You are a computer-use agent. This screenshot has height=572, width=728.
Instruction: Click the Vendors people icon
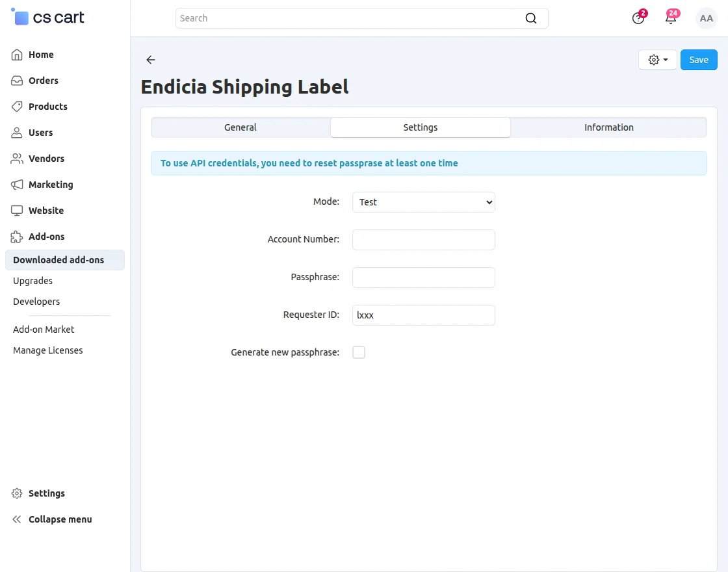pyautogui.click(x=17, y=159)
